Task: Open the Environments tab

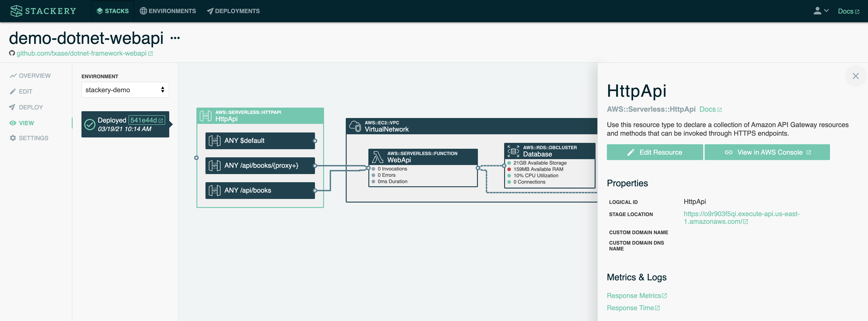Action: click(167, 11)
